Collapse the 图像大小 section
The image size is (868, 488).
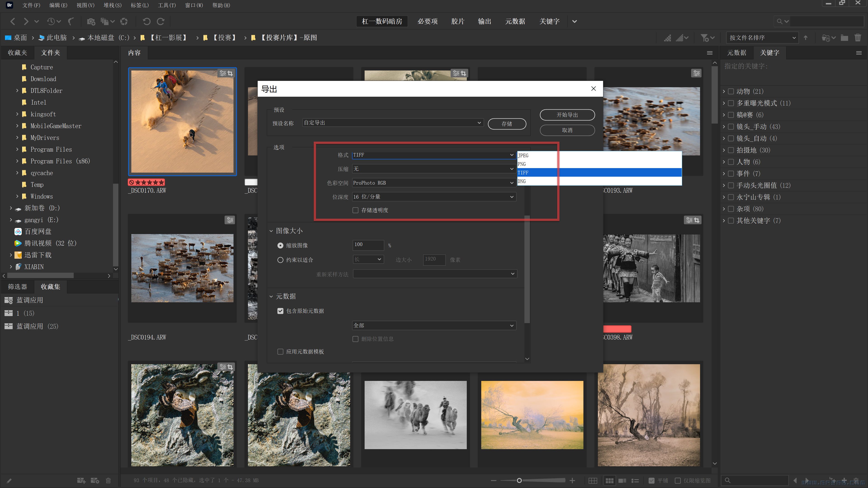(x=271, y=231)
